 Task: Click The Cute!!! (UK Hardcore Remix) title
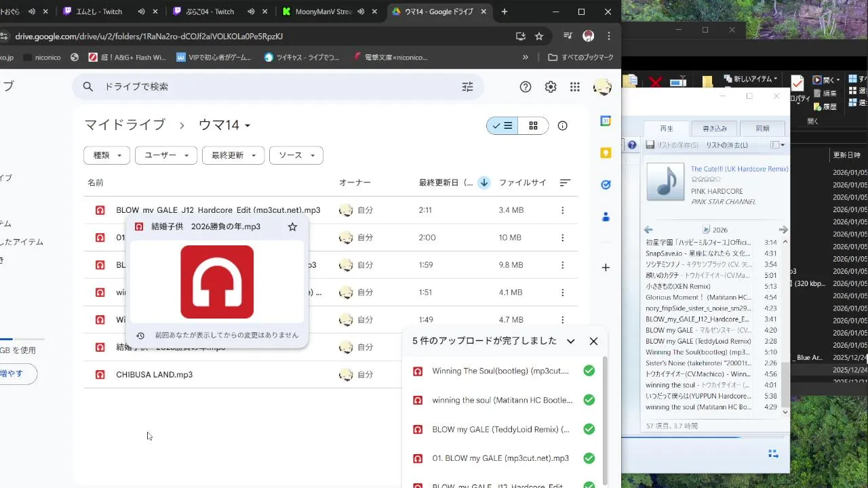tap(739, 169)
